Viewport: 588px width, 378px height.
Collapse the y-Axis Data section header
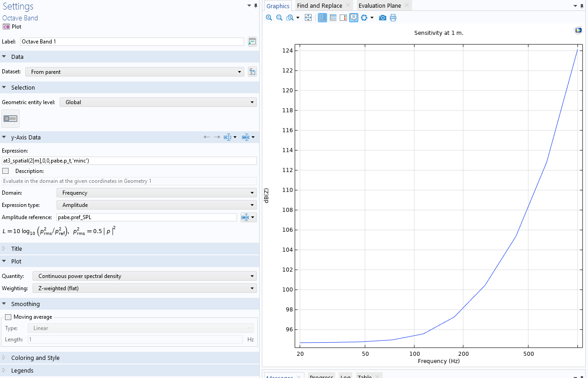click(26, 137)
